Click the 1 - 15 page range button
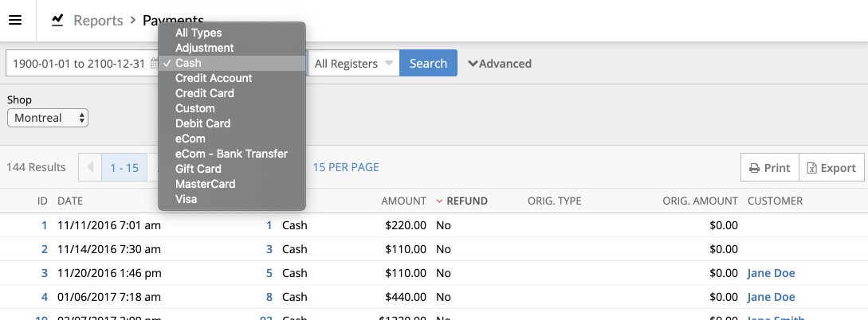The width and height of the screenshot is (868, 320). point(124,167)
